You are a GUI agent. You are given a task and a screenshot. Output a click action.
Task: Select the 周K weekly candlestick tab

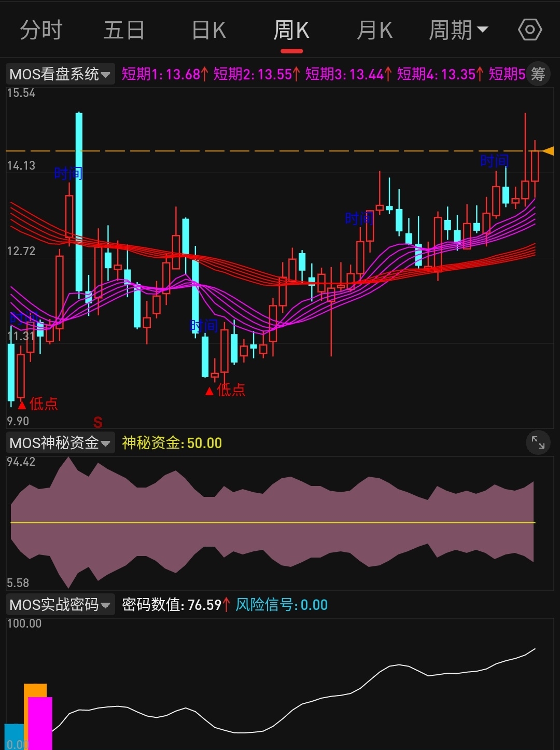[291, 31]
